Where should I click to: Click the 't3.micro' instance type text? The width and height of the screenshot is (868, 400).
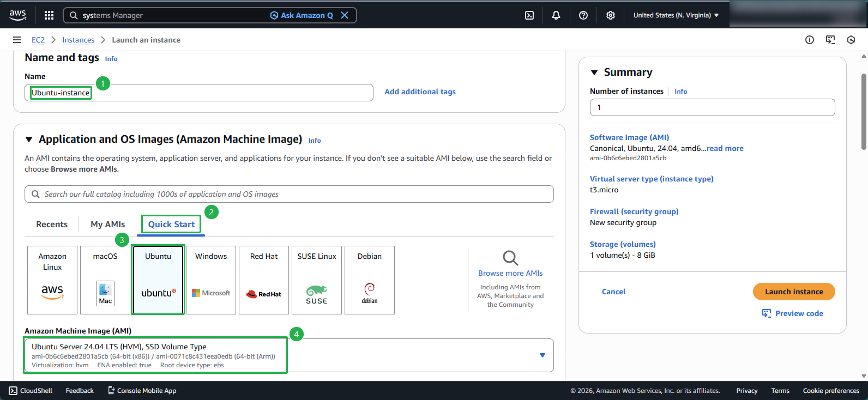604,190
